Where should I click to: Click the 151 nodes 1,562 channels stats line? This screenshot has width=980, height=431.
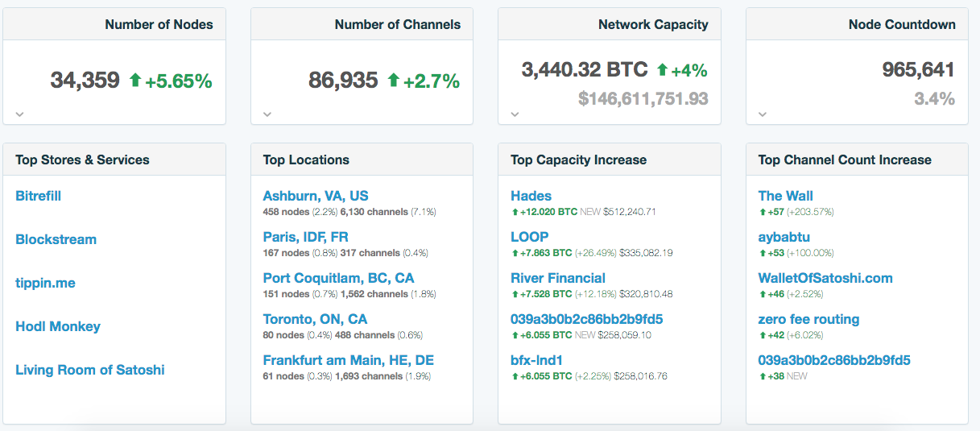point(349,294)
